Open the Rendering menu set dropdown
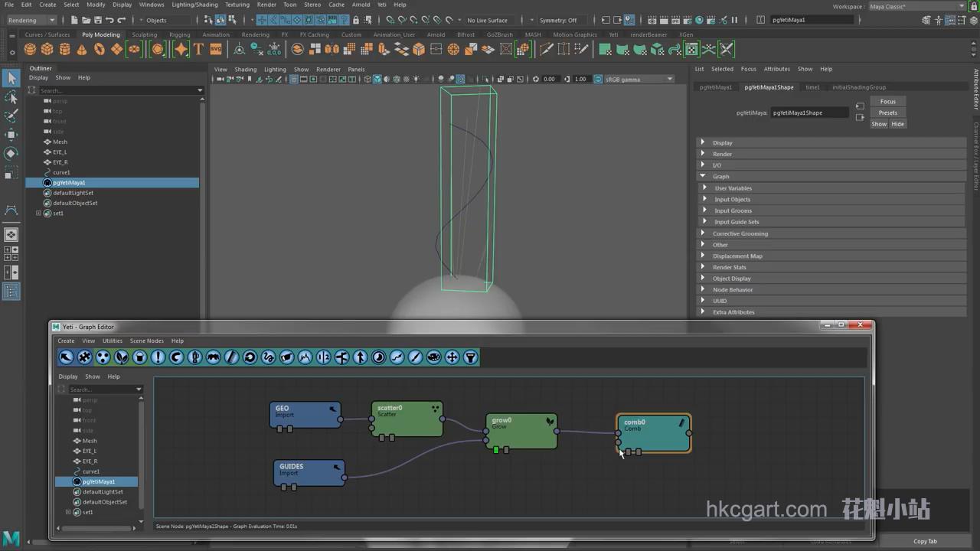980x551 pixels. click(31, 20)
